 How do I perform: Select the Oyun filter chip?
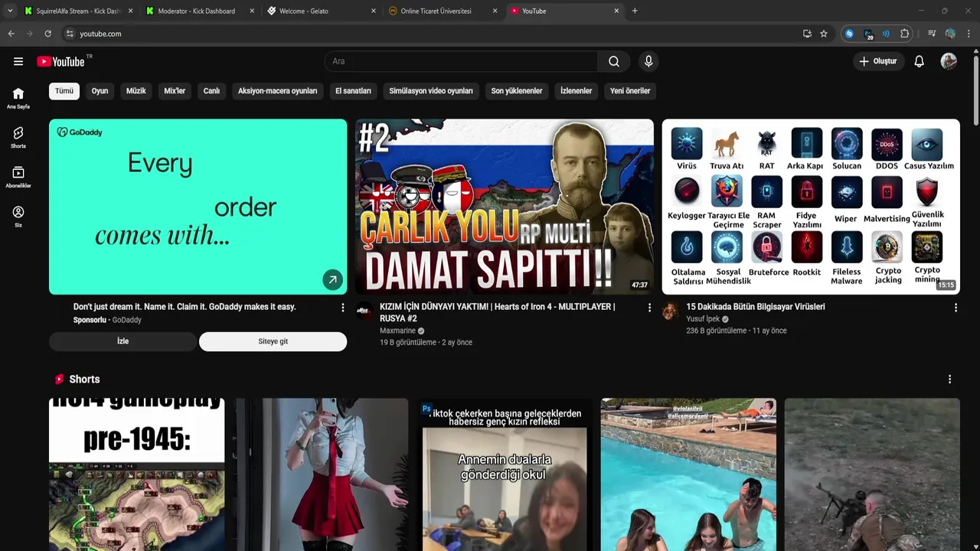click(100, 91)
